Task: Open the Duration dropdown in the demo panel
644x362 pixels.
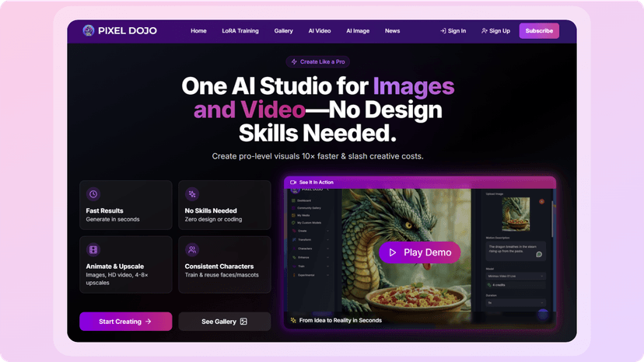Action: point(516,303)
